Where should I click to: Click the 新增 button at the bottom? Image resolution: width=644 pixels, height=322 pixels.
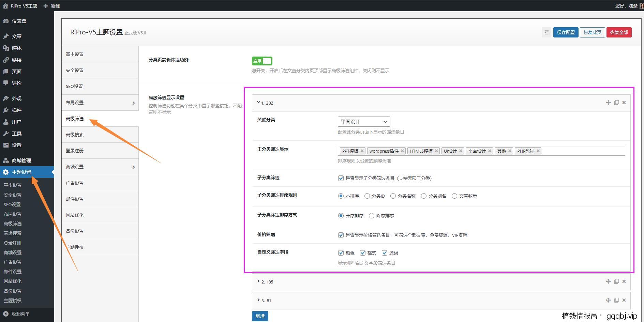[x=260, y=316]
